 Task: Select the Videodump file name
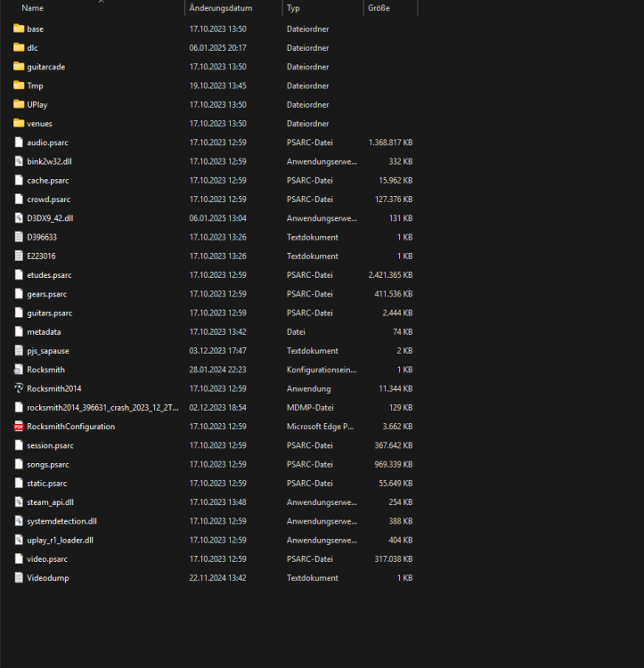click(x=48, y=578)
